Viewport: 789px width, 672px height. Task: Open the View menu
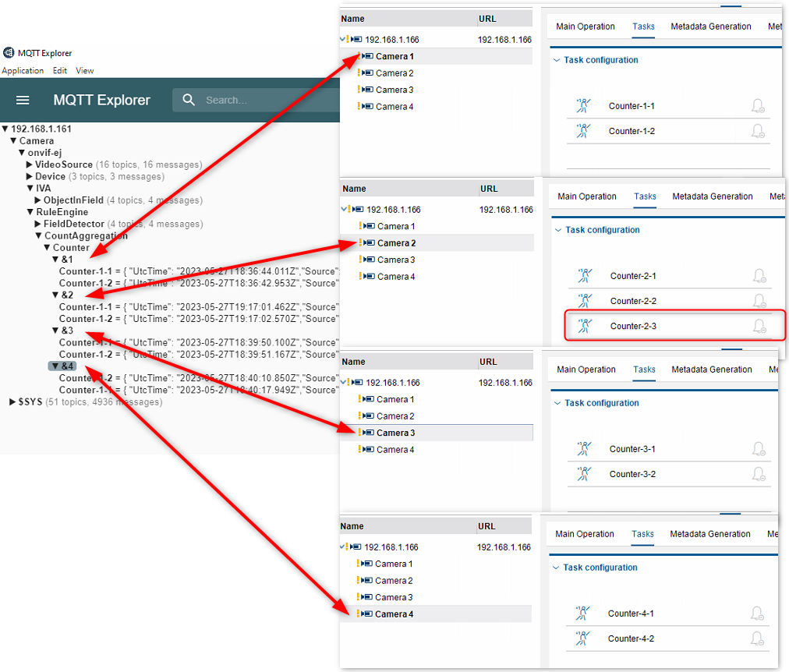(84, 70)
